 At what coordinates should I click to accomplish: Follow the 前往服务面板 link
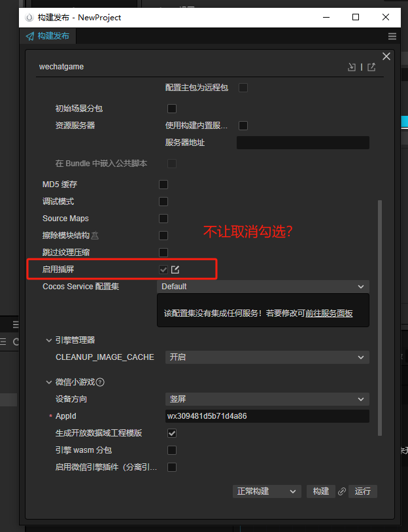[x=329, y=313]
